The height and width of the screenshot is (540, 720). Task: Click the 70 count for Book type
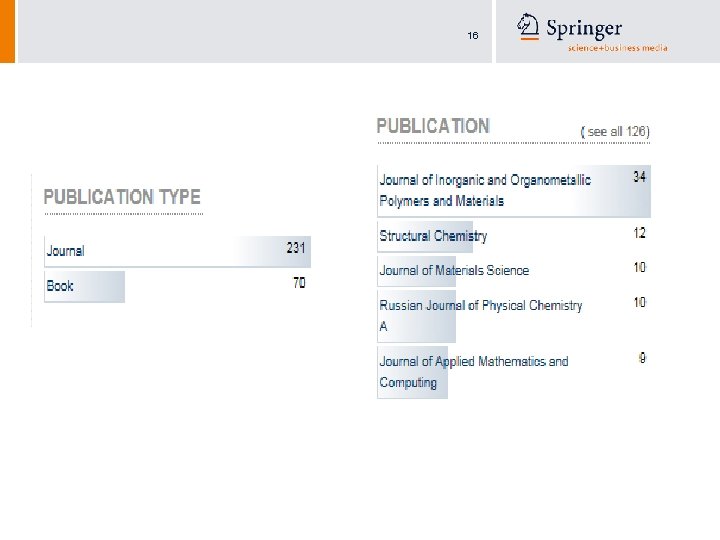tap(299, 283)
